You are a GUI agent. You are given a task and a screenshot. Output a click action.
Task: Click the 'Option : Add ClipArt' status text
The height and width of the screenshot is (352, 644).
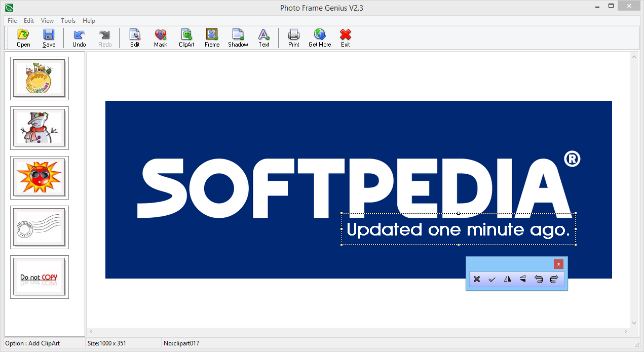coord(32,343)
